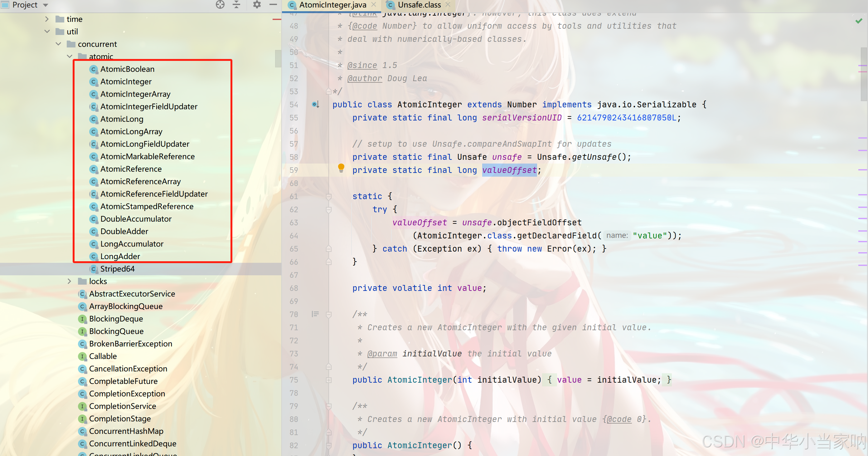Click the gutter navigation arrow beside line 54
The height and width of the screenshot is (456, 868).
(315, 105)
